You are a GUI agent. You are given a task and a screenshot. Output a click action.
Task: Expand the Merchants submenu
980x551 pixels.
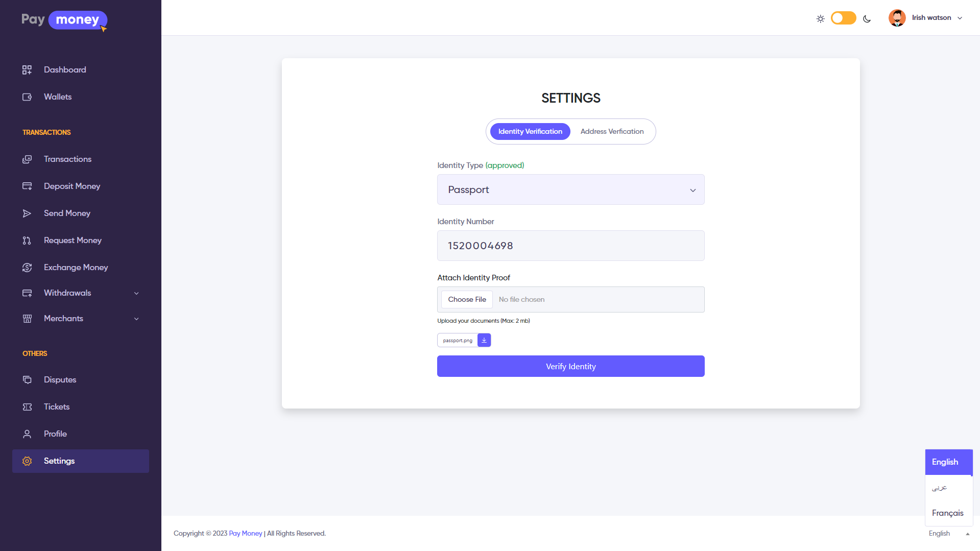[136, 319]
